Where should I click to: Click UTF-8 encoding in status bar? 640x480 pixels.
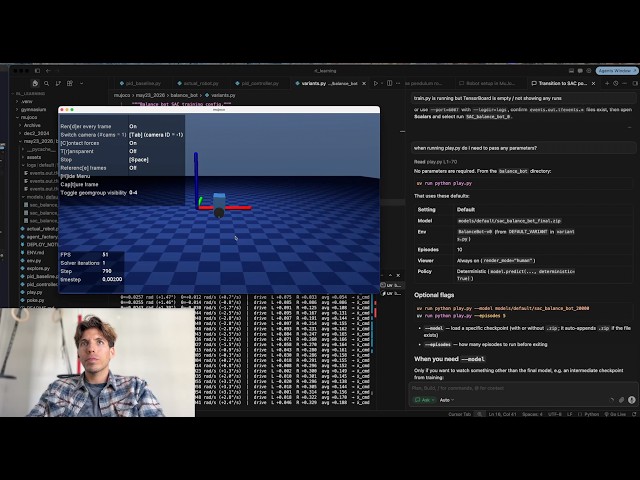pos(555,414)
